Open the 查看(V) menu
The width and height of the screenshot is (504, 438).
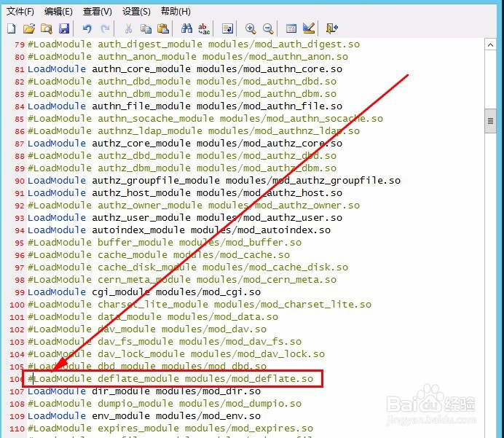click(x=98, y=12)
